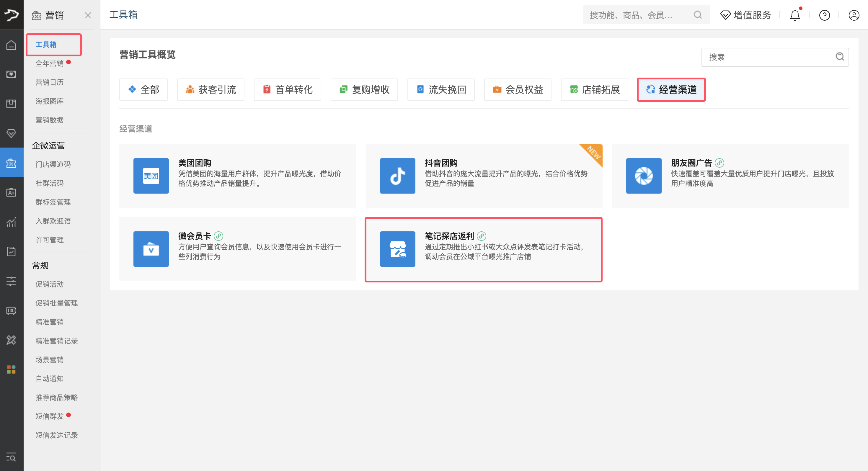This screenshot has height=471, width=868.
Task: Open 促销活动 in the sidebar
Action: coord(50,284)
